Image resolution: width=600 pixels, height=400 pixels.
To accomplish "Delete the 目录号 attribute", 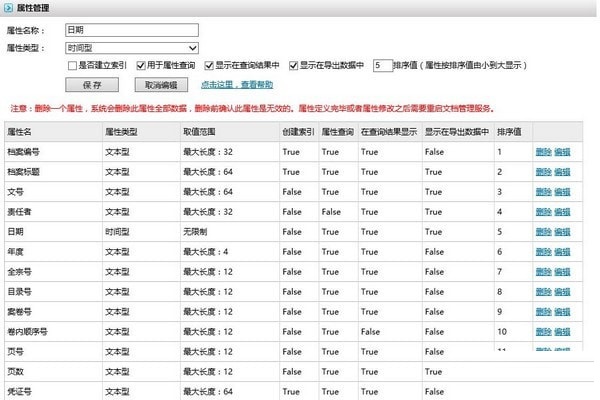I will coord(543,292).
